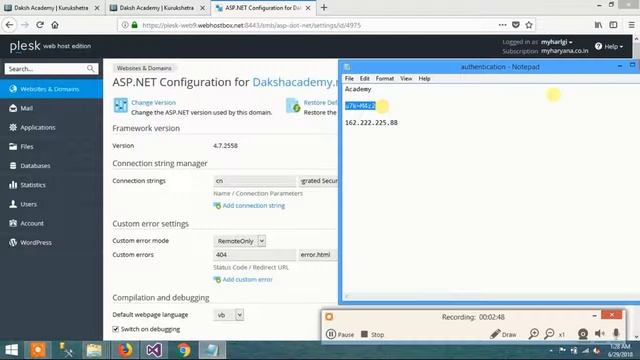The height and width of the screenshot is (360, 640).
Task: Click the browser back arrow
Action: pyautogui.click(x=9, y=25)
